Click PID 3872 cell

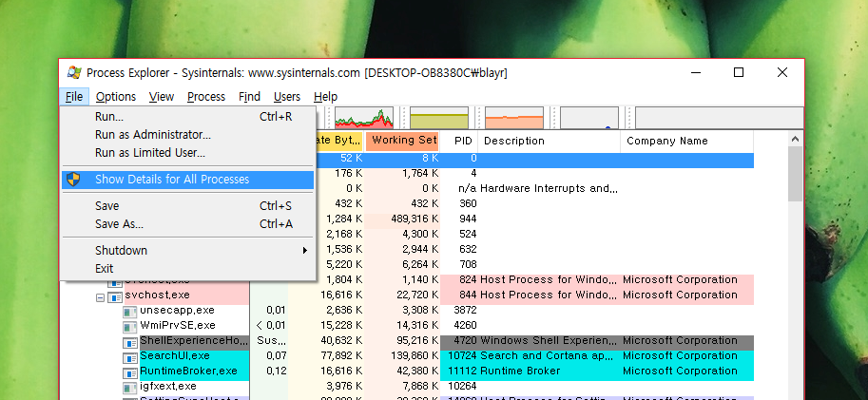pyautogui.click(x=465, y=310)
